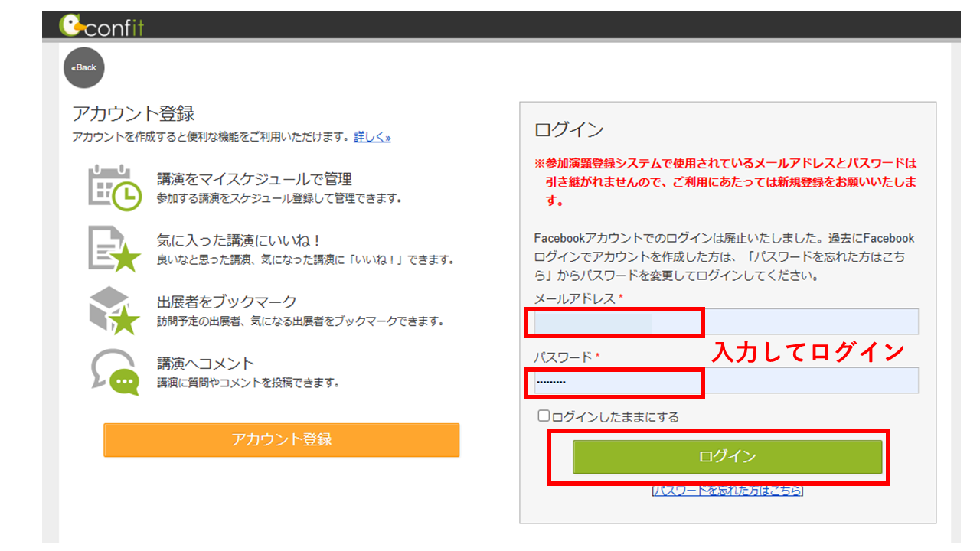The image size is (980, 551).
Task: Click the 出展者をブックマーク heading
Action: pos(227,302)
